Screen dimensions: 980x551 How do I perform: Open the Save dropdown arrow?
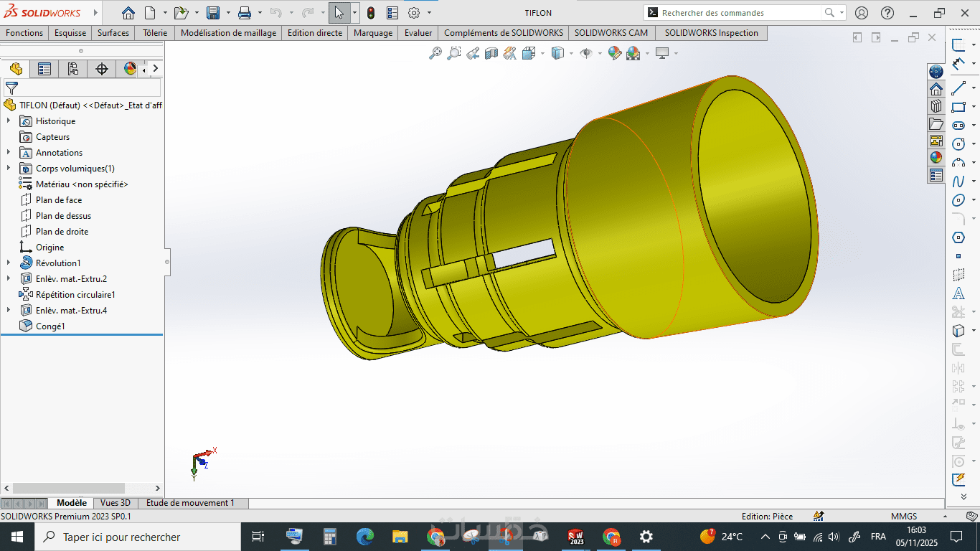click(x=228, y=13)
